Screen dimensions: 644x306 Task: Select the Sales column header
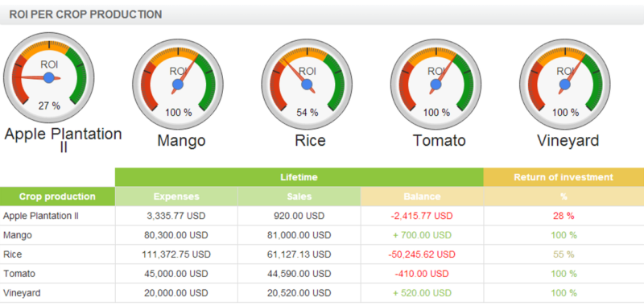coord(299,196)
